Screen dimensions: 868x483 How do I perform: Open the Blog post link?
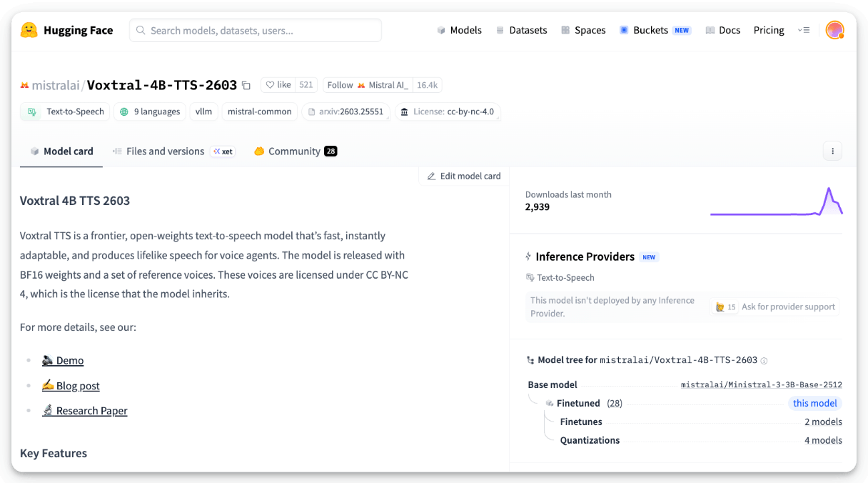tap(71, 386)
